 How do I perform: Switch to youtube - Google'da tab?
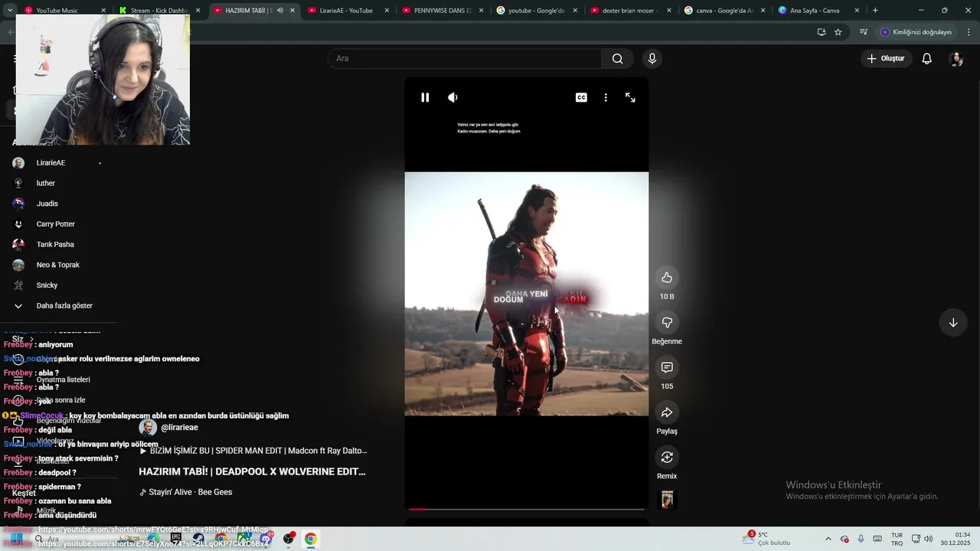point(536,11)
